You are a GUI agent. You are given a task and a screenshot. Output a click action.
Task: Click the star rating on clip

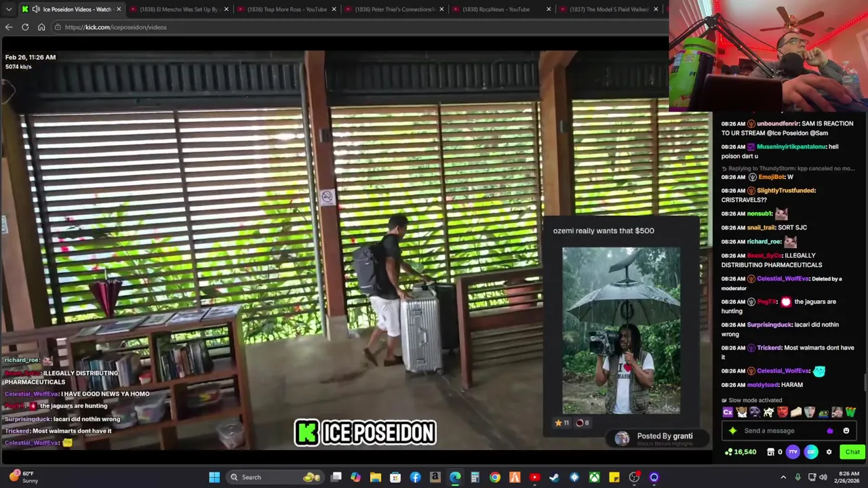pos(561,423)
